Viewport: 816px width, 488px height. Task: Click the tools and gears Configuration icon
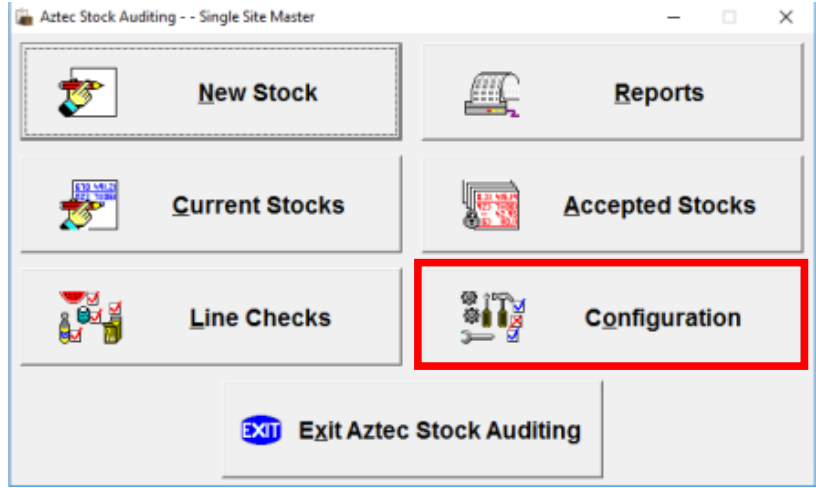pyautogui.click(x=493, y=318)
